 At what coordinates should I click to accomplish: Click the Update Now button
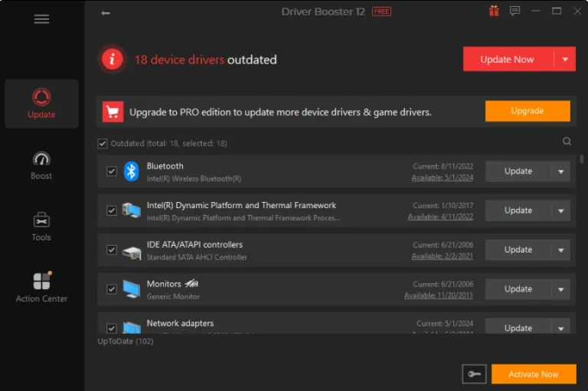508,59
